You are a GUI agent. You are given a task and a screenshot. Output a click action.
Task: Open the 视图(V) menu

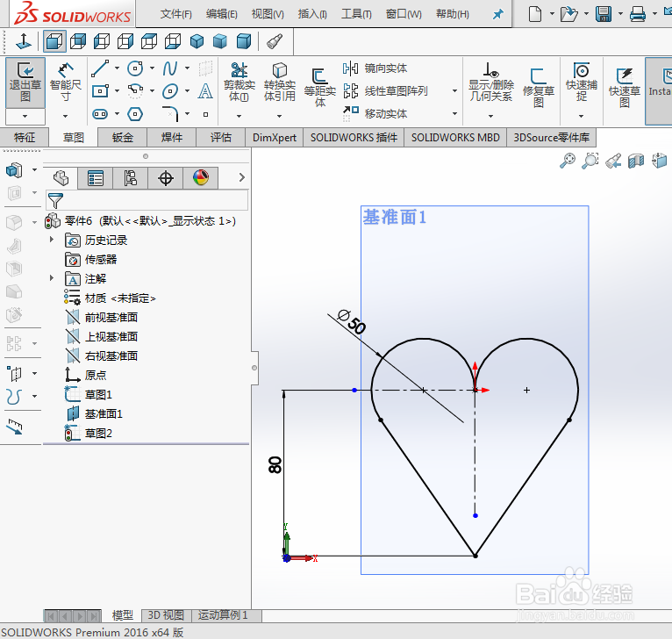click(x=268, y=14)
